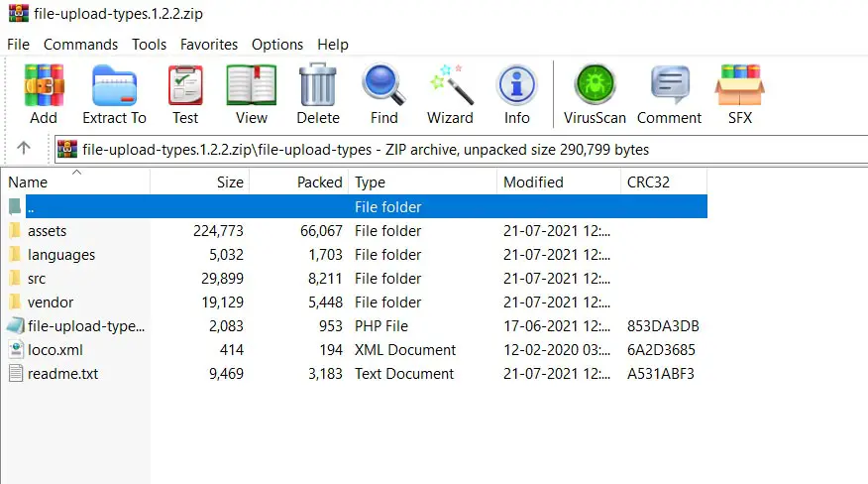868x484 pixels.
Task: Select the file-upload-type PHP file icon
Action: (16, 325)
